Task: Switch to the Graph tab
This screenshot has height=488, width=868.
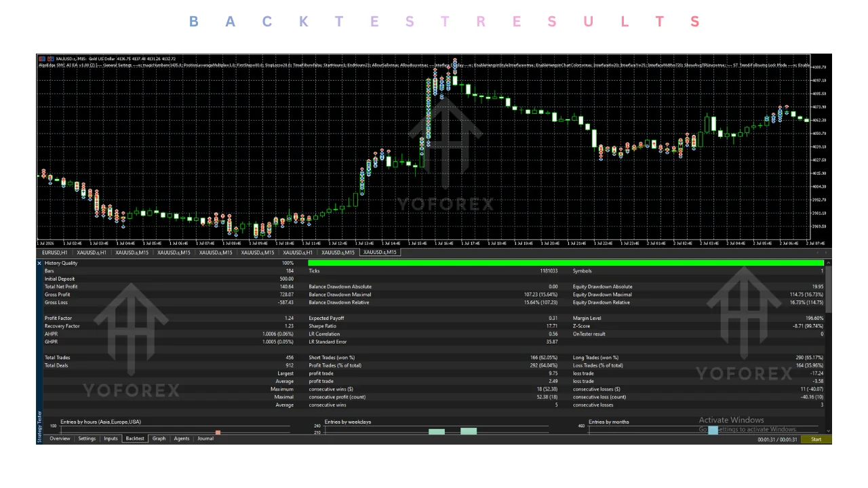Action: coord(159,439)
